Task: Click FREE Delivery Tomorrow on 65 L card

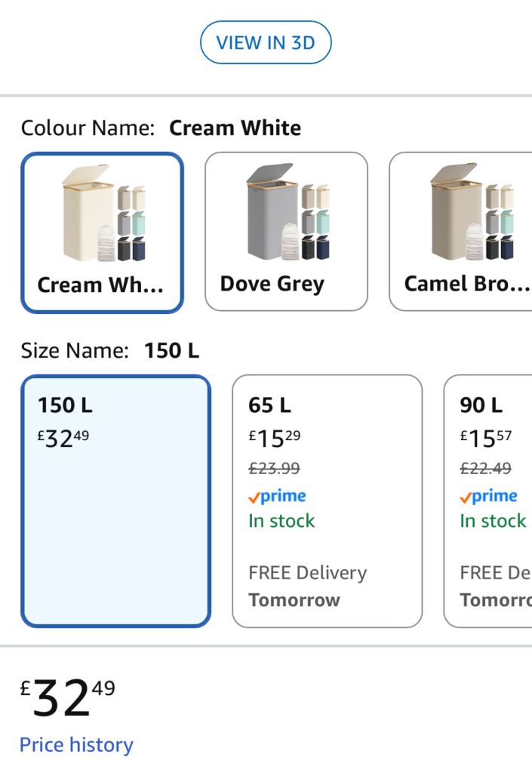Action: pos(307,587)
